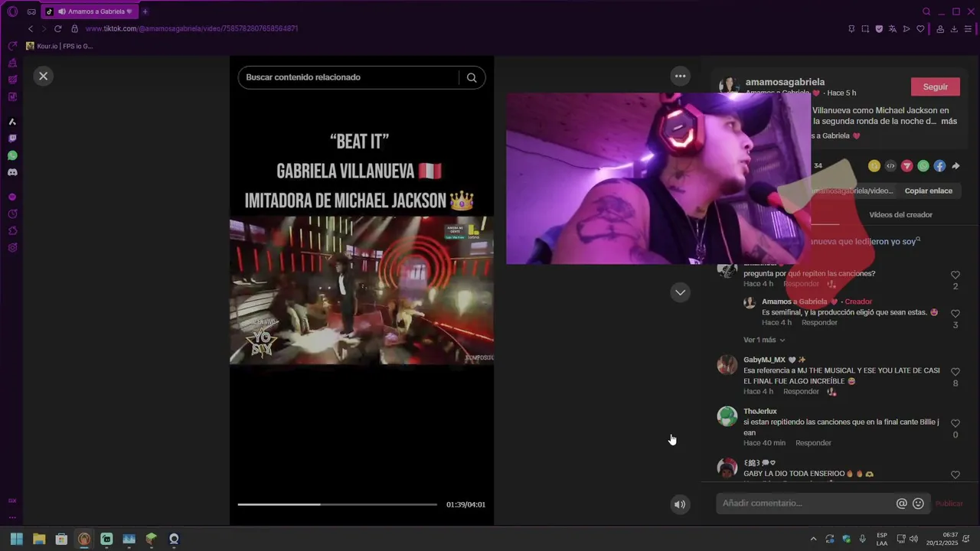Open a new tab with plus button
Viewport: 980px width, 551px height.
click(x=145, y=11)
